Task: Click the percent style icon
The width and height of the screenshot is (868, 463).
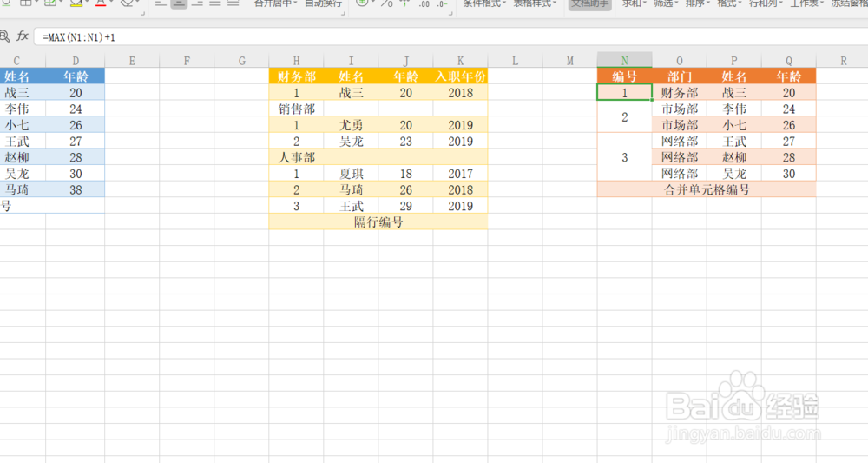Action: click(386, 3)
